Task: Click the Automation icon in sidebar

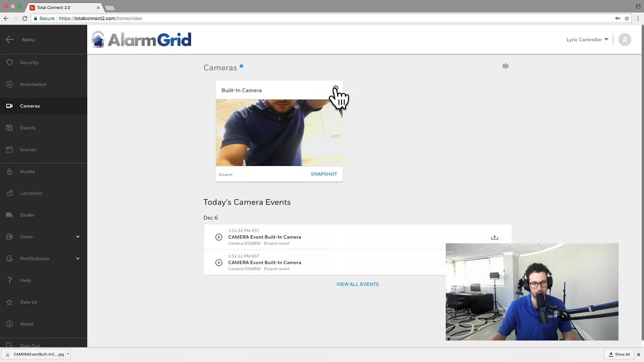Action: pyautogui.click(x=10, y=84)
